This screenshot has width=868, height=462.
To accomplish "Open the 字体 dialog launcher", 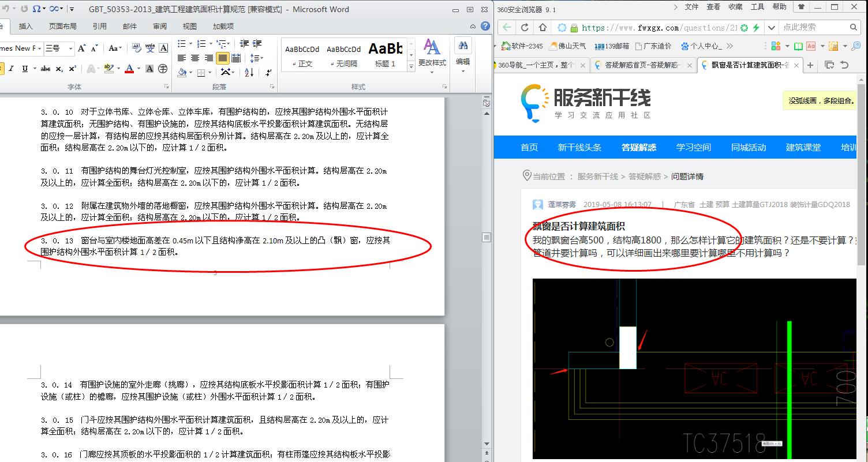I will pyautogui.click(x=167, y=87).
